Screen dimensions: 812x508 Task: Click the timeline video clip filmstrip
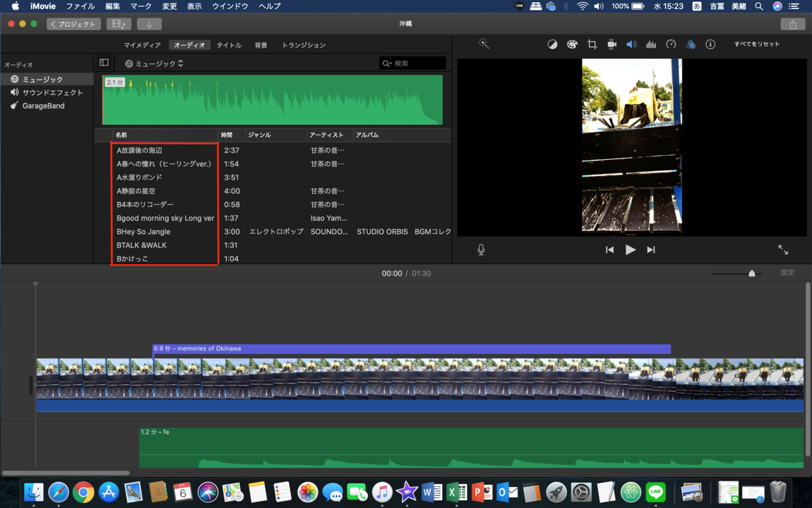(420, 379)
